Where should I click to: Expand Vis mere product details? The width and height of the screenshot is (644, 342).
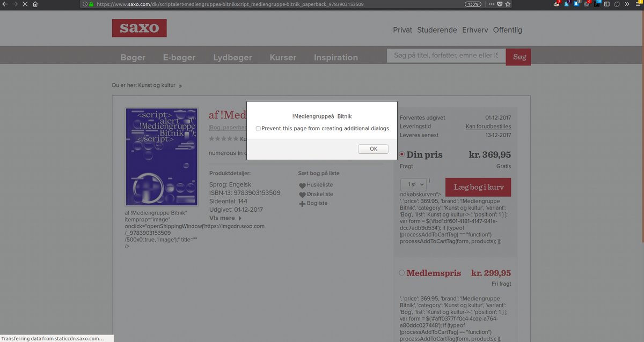[x=225, y=218]
